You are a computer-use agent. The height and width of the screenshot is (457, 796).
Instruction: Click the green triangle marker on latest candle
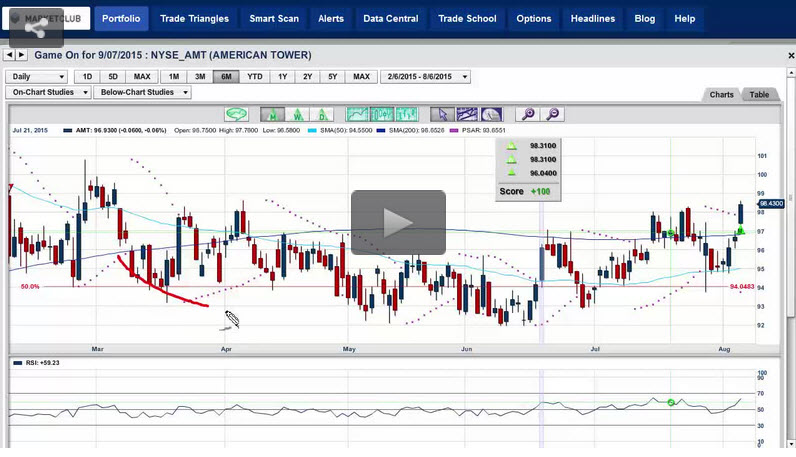(x=741, y=230)
